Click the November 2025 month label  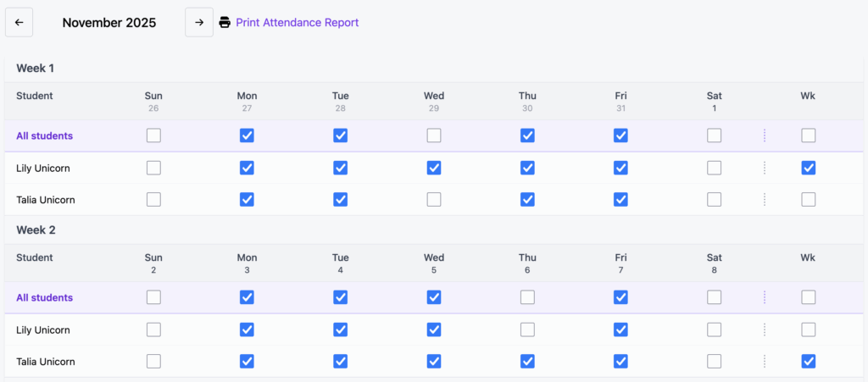(x=109, y=23)
